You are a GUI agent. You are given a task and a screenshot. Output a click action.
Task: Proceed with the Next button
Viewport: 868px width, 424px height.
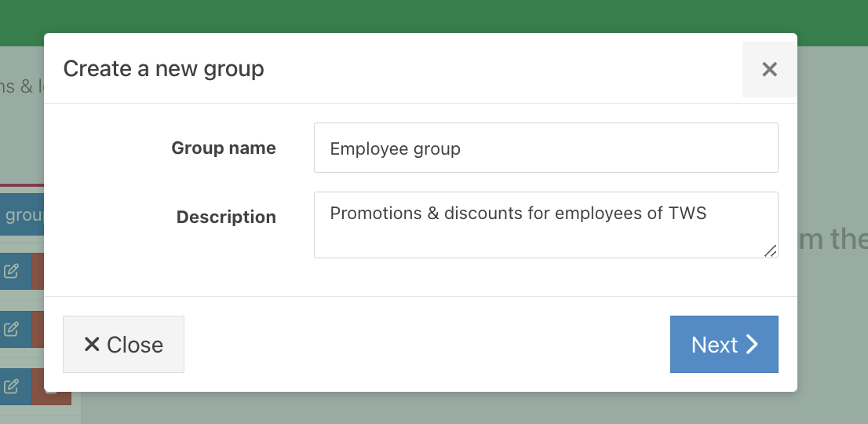click(724, 344)
